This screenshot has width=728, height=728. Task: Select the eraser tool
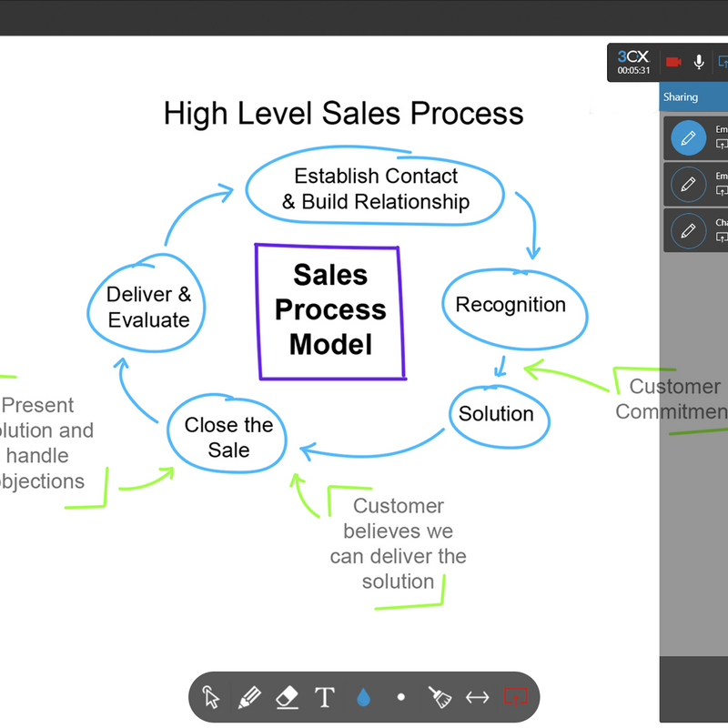click(287, 698)
